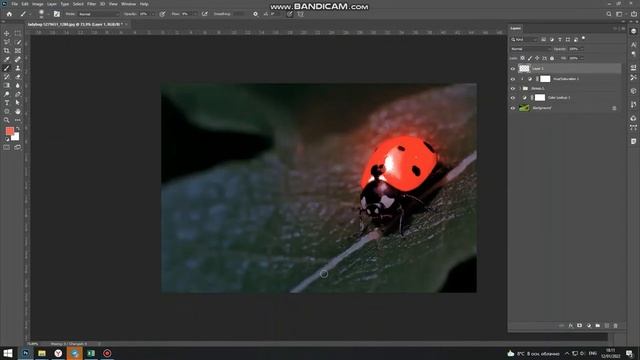Toggle lock image pixels brush icon

(530, 58)
